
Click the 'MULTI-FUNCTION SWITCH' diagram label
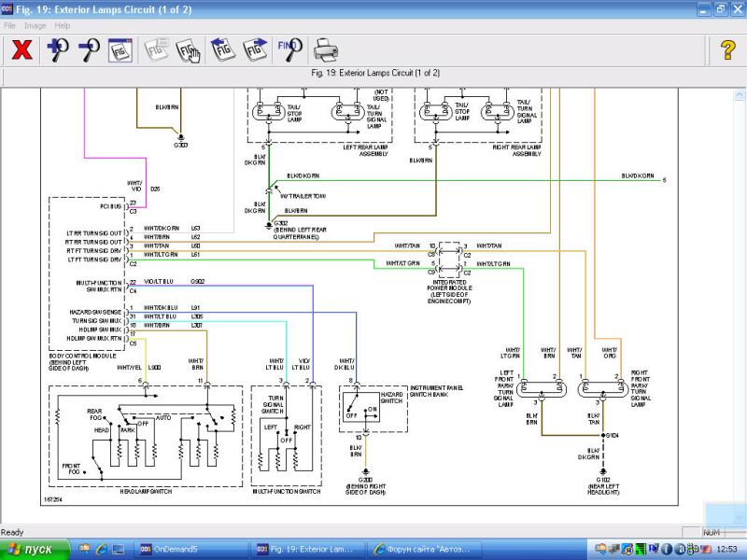[287, 491]
